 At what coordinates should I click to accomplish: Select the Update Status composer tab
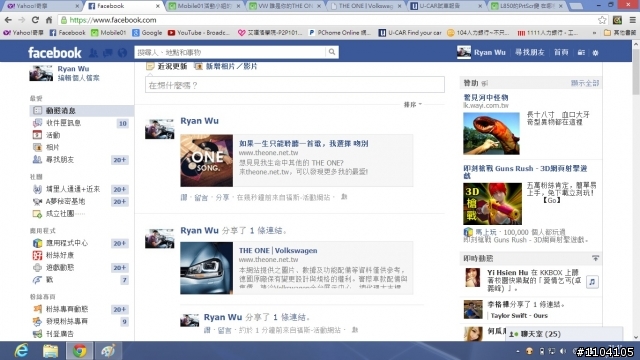(x=167, y=66)
